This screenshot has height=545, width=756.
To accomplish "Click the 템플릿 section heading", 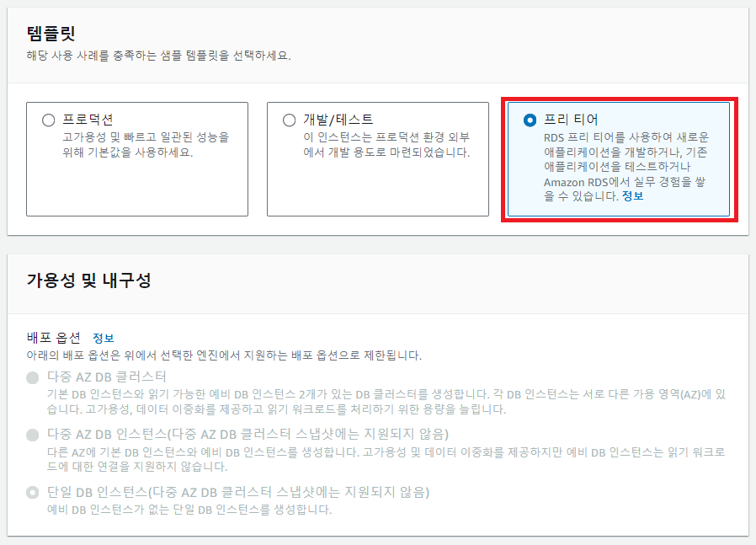I will click(x=51, y=34).
